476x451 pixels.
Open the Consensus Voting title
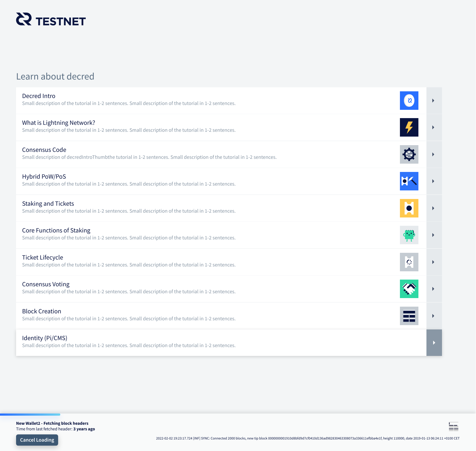point(46,284)
